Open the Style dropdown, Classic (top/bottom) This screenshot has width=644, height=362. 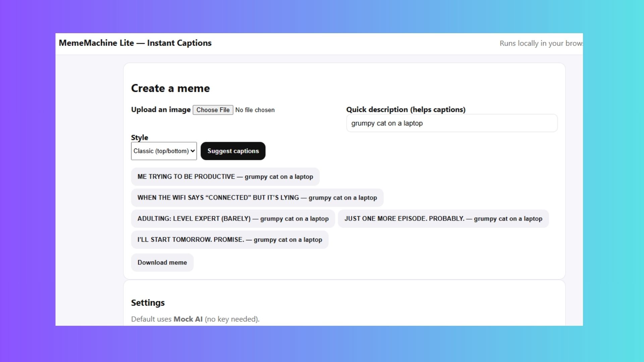[x=164, y=151]
